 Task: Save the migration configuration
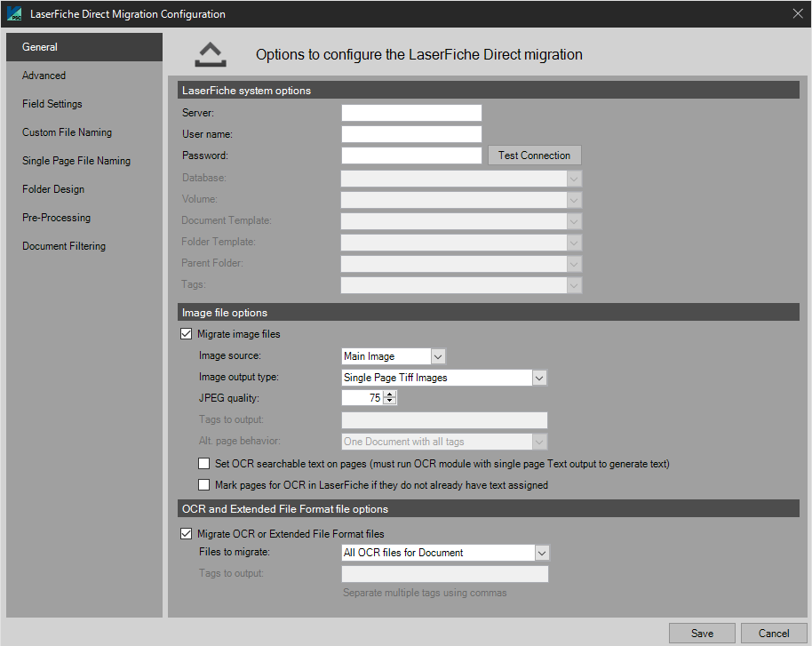click(x=702, y=633)
